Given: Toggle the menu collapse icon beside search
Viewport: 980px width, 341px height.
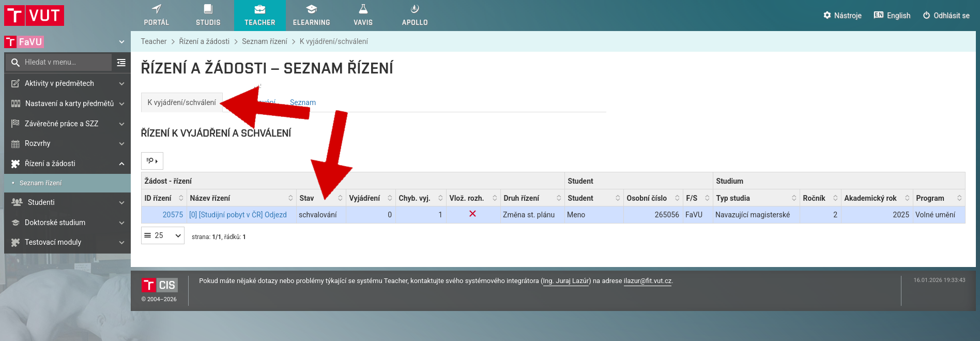Looking at the screenshot, I should pos(121,62).
